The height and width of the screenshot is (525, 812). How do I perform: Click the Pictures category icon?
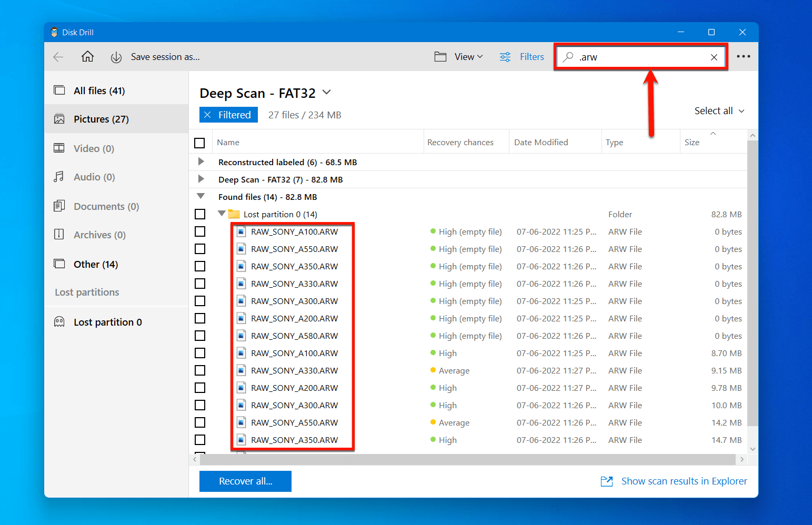click(x=59, y=119)
